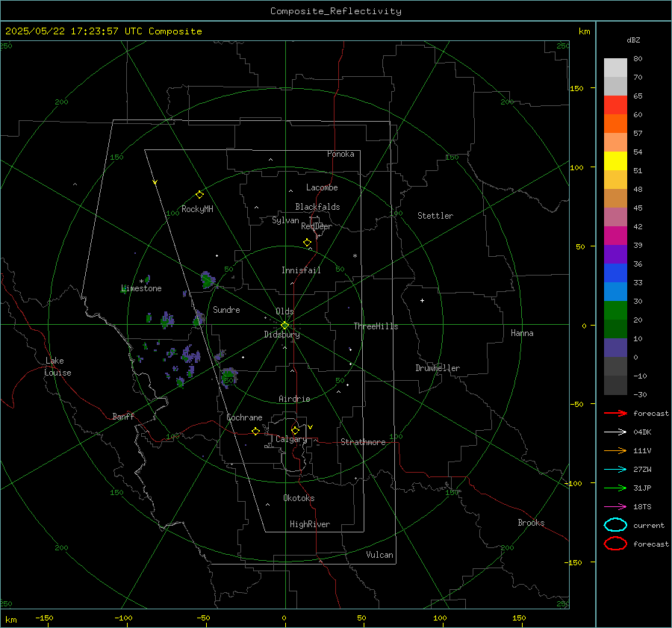Select the yellow 54 dBZ color swatch
Viewport: 672px width, 628px height.
[615, 161]
